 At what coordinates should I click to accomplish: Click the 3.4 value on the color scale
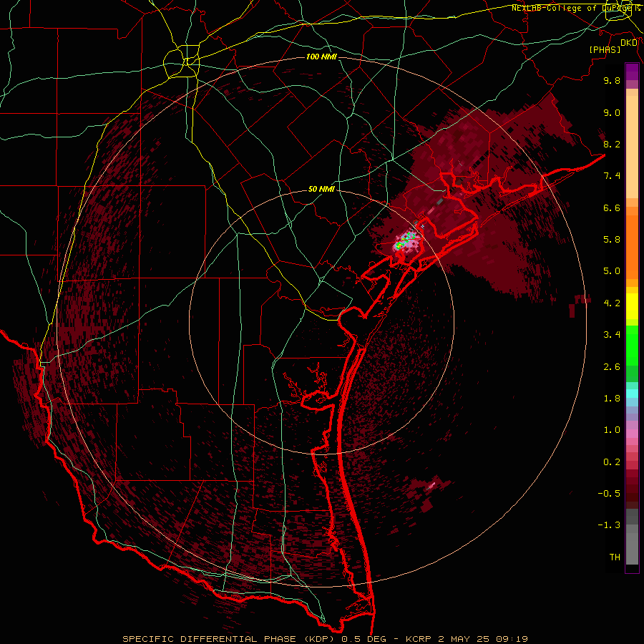point(612,335)
